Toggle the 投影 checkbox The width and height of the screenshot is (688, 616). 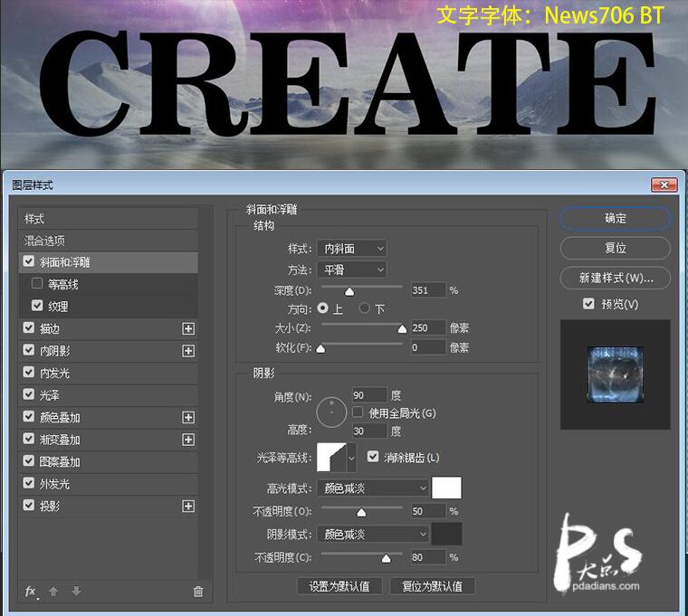[x=29, y=506]
